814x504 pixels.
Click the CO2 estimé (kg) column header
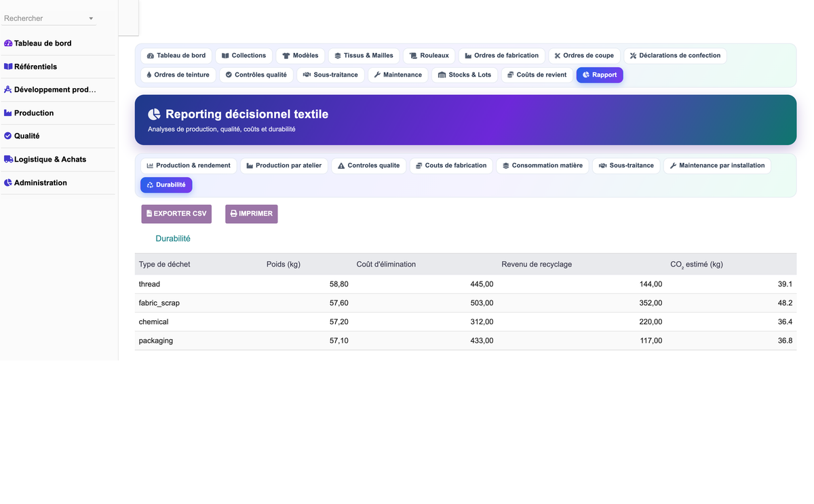pyautogui.click(x=697, y=265)
